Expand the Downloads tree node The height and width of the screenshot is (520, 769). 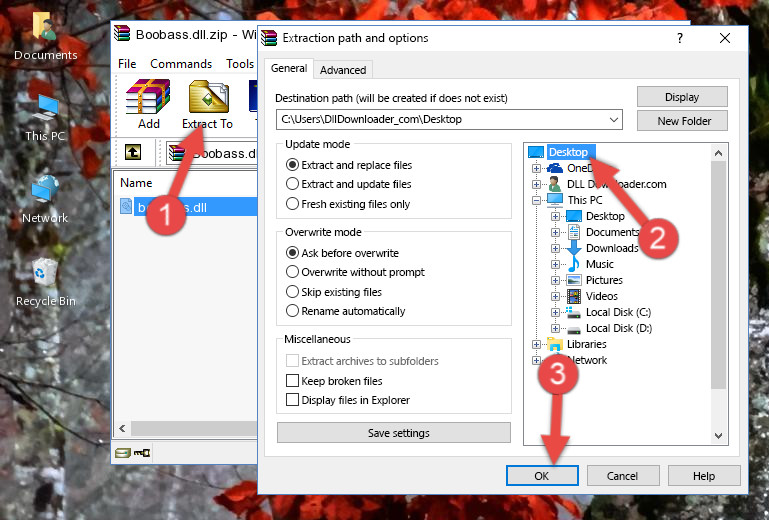coord(555,248)
